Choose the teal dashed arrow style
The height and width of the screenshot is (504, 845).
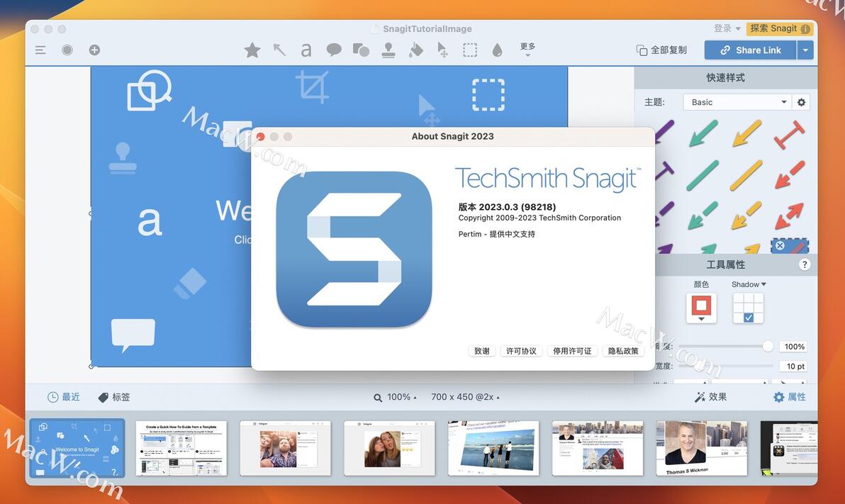pos(703,215)
